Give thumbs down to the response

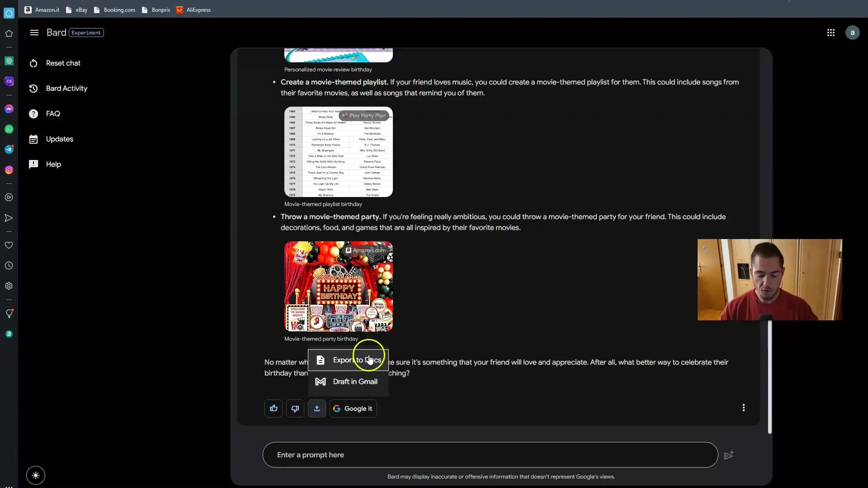coord(295,408)
